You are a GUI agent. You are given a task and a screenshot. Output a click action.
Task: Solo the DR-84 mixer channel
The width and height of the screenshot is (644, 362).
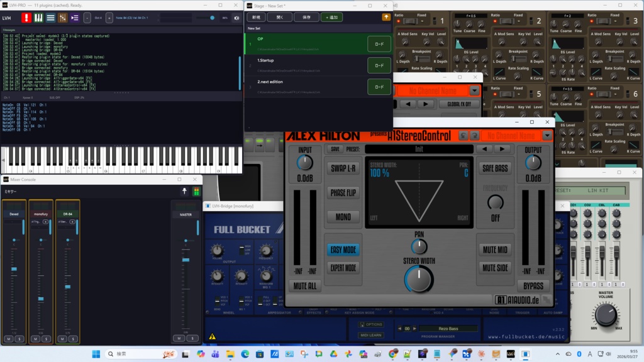73,339
